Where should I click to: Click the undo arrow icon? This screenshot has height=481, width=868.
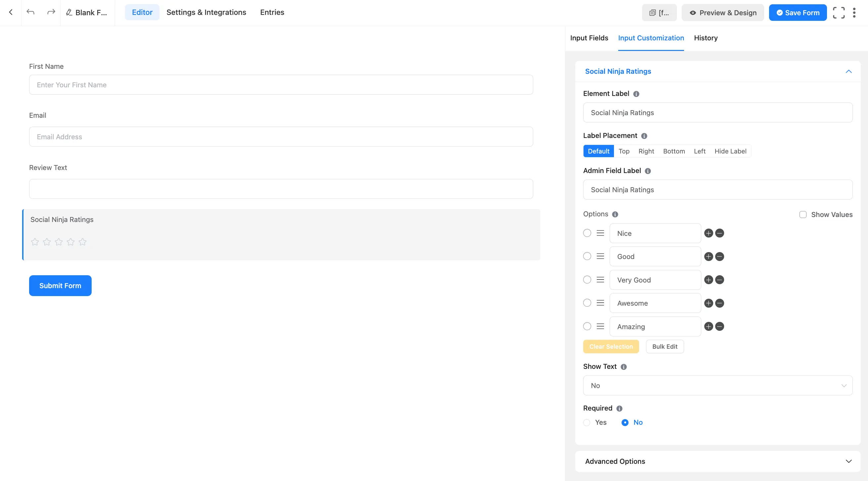(31, 12)
